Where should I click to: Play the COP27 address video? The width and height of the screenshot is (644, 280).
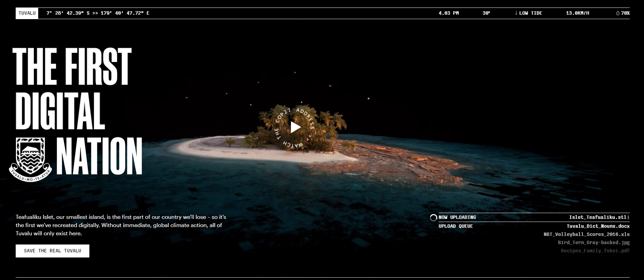(295, 127)
